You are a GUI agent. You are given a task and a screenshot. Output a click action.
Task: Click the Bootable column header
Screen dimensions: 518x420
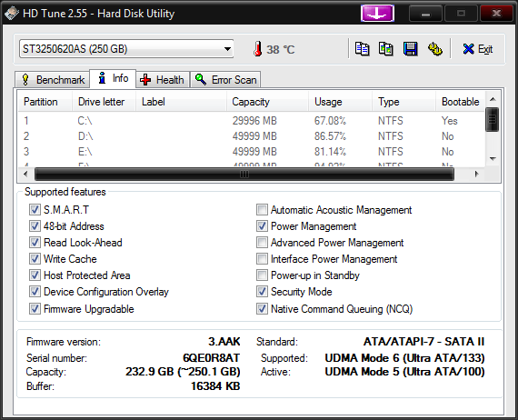tap(461, 102)
